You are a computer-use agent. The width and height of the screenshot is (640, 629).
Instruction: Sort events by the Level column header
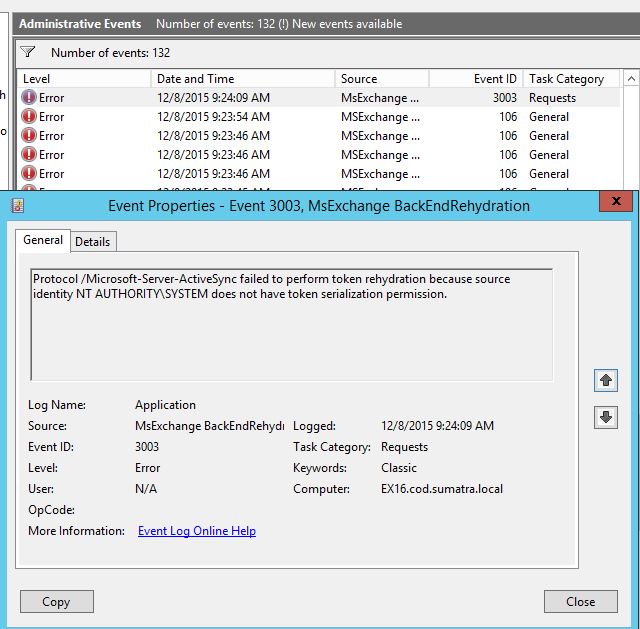84,78
